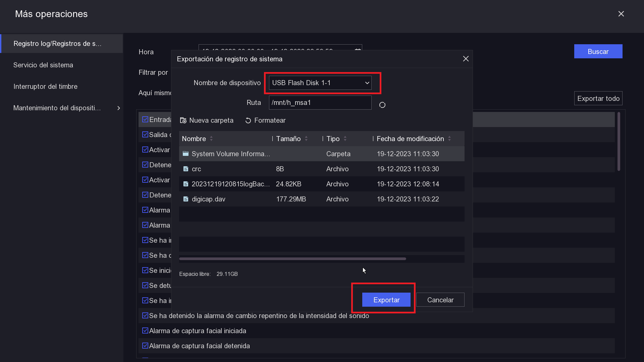Viewport: 644px width, 362px height.
Task: Uncheck Alarma de captura facial detenida
Action: (x=145, y=346)
